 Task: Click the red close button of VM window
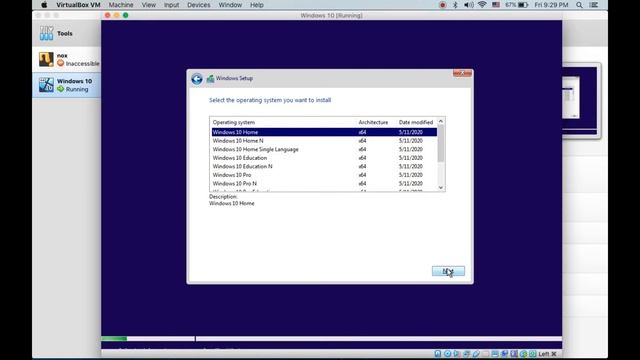point(108,15)
